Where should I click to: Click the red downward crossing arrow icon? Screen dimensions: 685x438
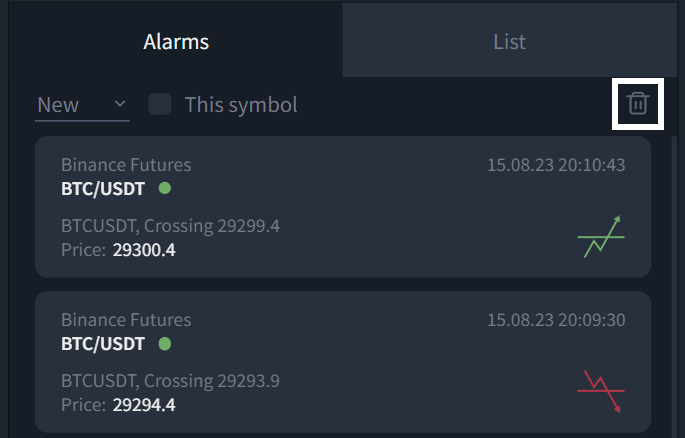click(x=601, y=391)
